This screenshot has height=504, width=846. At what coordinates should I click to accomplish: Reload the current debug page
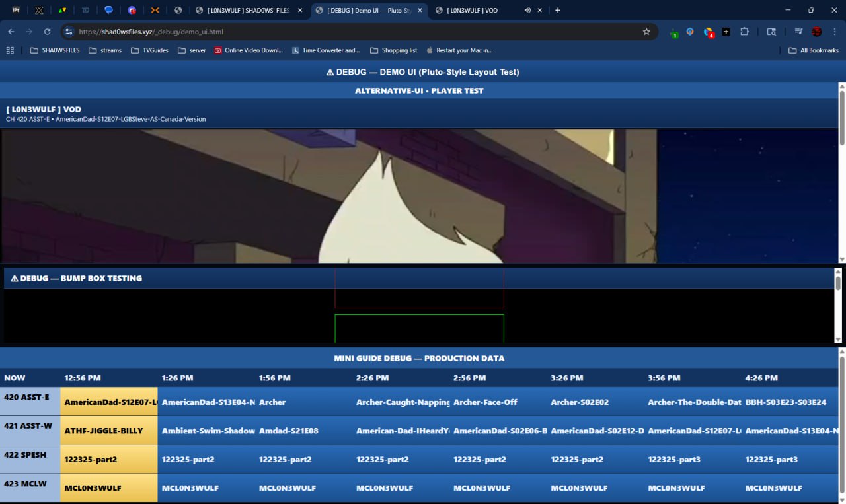coord(47,32)
